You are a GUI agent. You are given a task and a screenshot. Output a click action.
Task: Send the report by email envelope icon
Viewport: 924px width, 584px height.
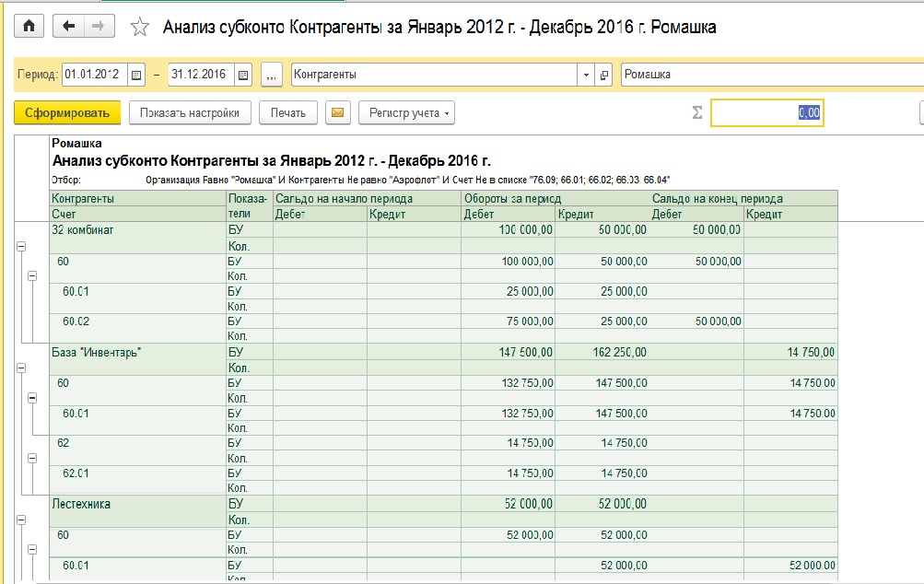point(338,112)
